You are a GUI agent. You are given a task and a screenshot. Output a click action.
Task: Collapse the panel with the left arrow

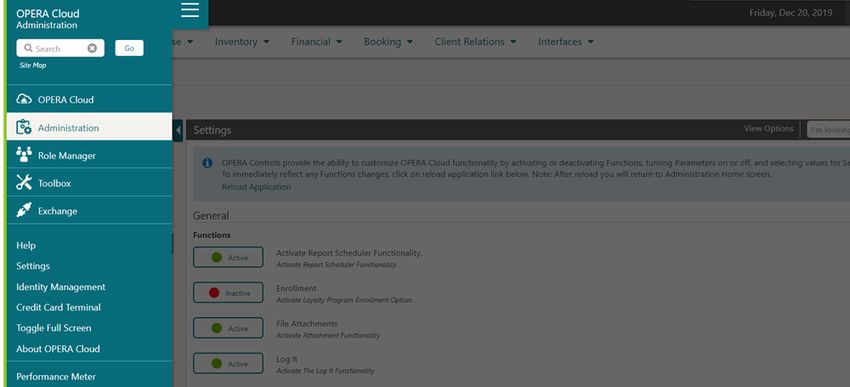178,130
